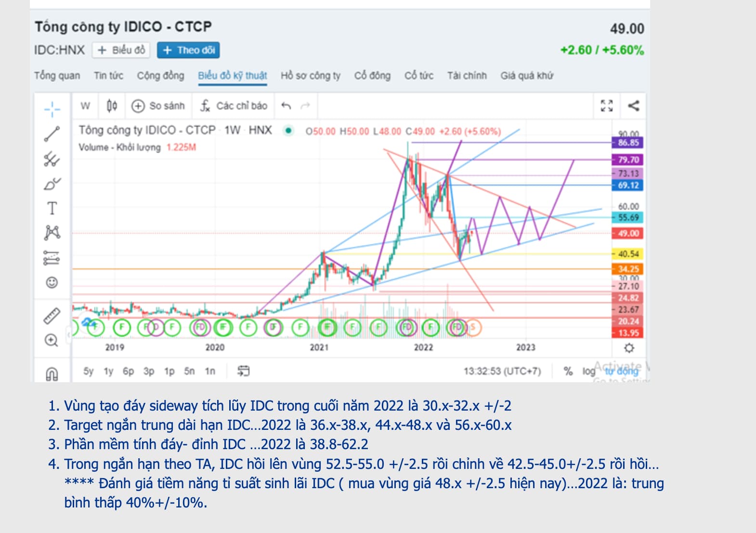
Task: Click the IDC:HNX ticker symbol
Action: tap(59, 50)
